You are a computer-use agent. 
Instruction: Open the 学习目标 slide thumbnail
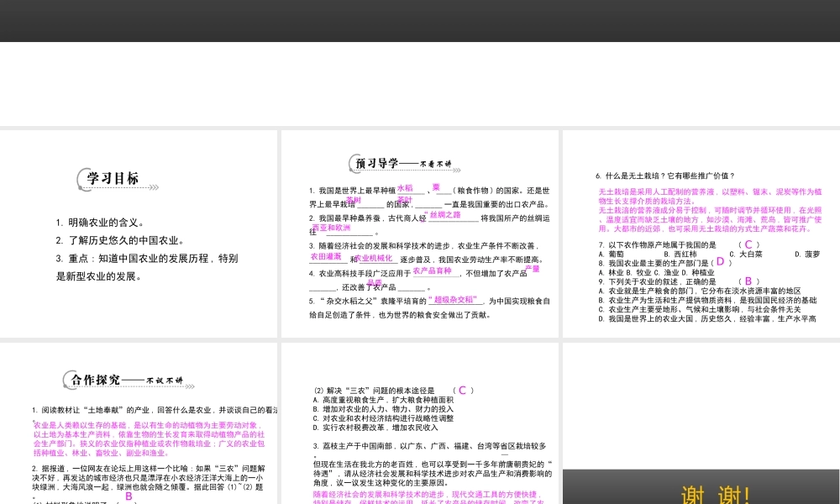(139, 231)
